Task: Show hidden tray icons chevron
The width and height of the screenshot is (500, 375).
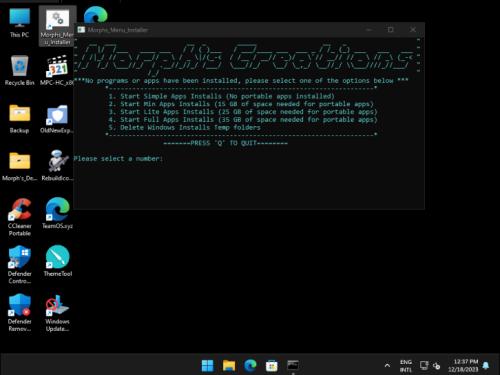Action: point(387,366)
